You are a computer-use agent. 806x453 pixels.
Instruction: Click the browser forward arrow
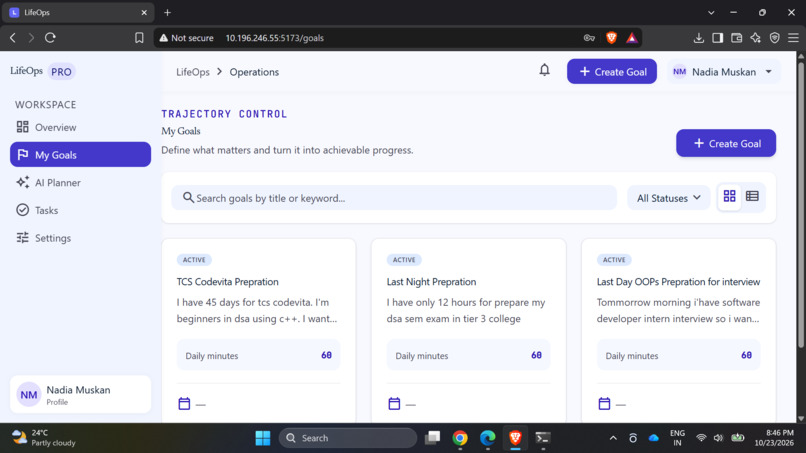[31, 38]
